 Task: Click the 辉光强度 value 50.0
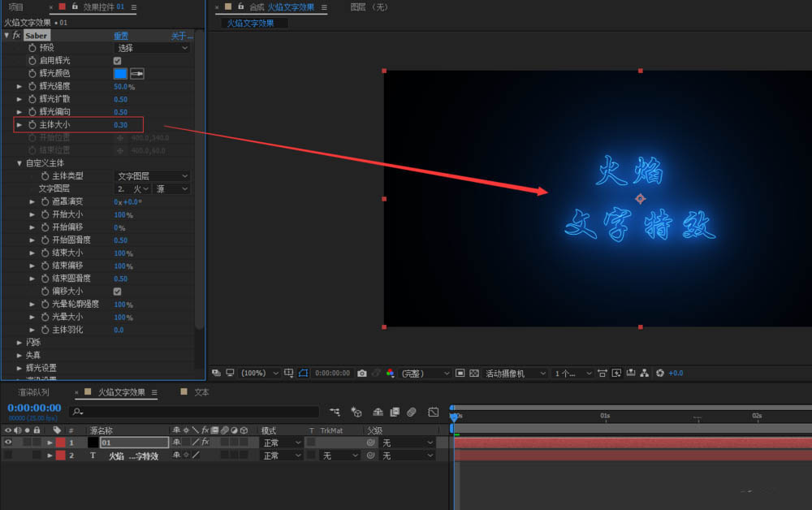tap(121, 86)
